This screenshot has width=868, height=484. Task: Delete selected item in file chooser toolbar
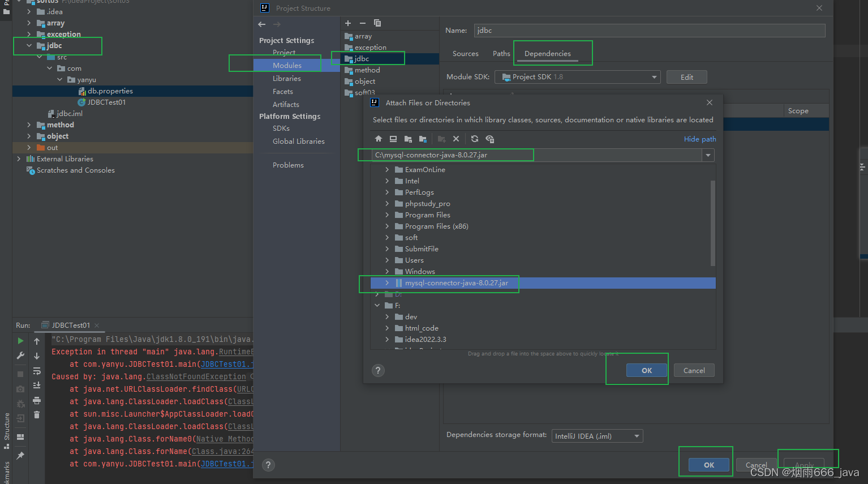click(456, 139)
